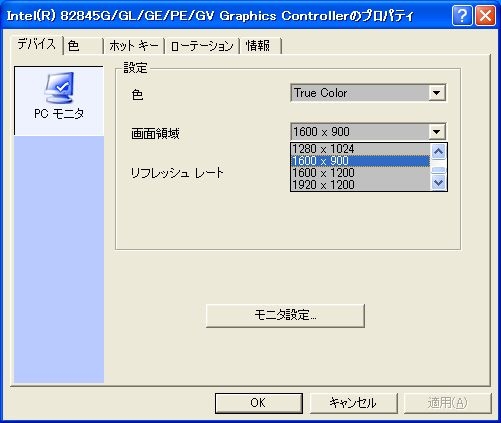Close the Graphics Controller properties dialog
Image resolution: width=501 pixels, height=423 pixels.
tap(485, 16)
